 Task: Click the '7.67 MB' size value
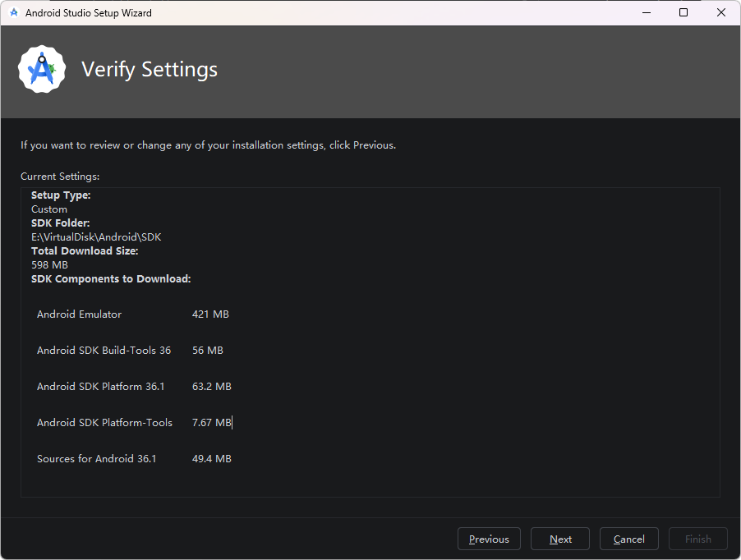click(212, 423)
